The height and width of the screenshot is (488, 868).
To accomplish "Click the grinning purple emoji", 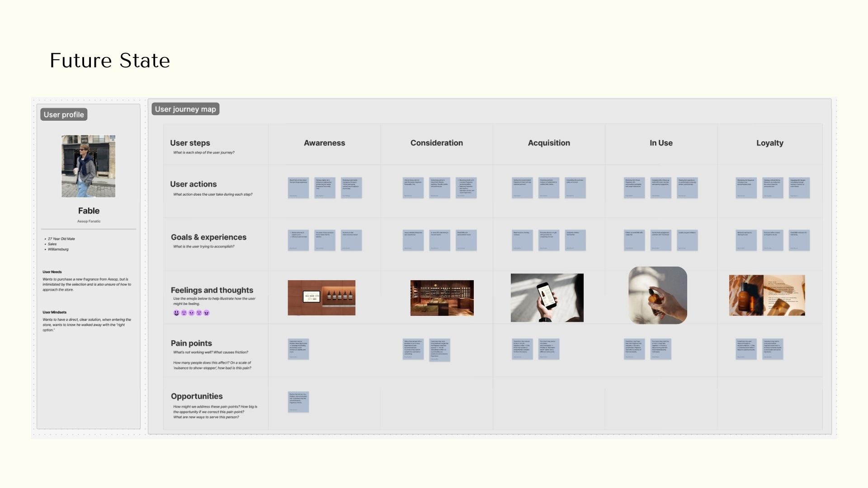I will 176,313.
